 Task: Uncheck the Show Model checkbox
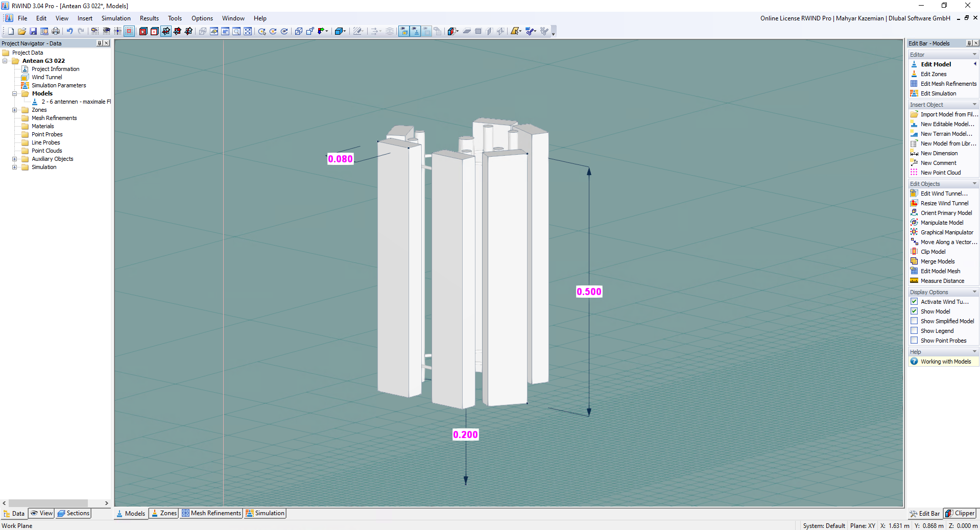tap(914, 311)
